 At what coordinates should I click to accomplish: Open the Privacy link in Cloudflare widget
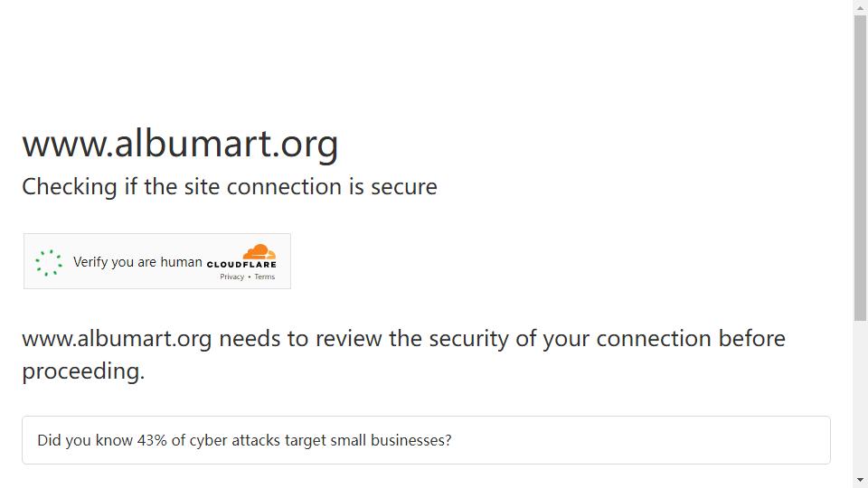coord(232,277)
